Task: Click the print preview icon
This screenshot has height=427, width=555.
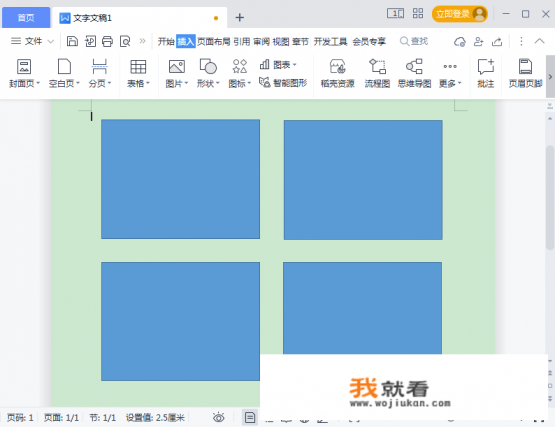Action: (125, 41)
